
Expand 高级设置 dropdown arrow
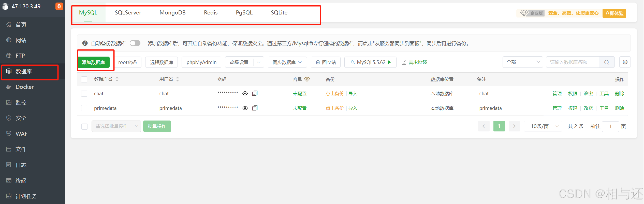[258, 62]
